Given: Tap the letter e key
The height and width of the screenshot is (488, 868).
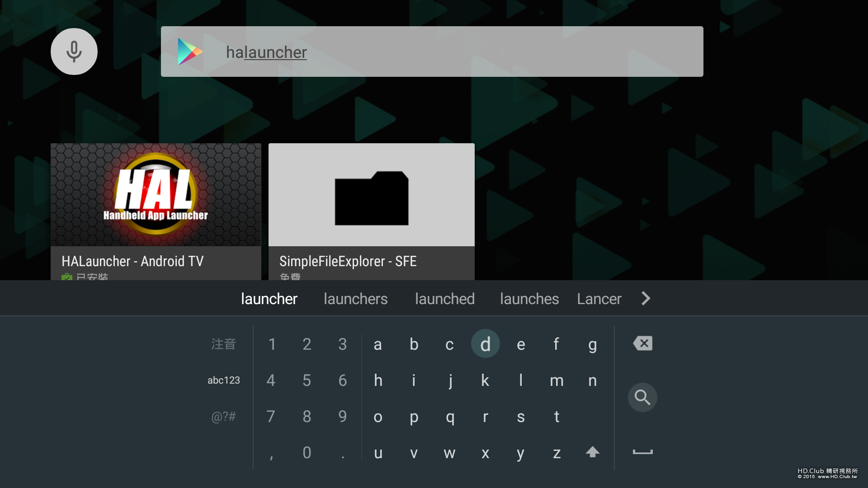Looking at the screenshot, I should click(521, 344).
